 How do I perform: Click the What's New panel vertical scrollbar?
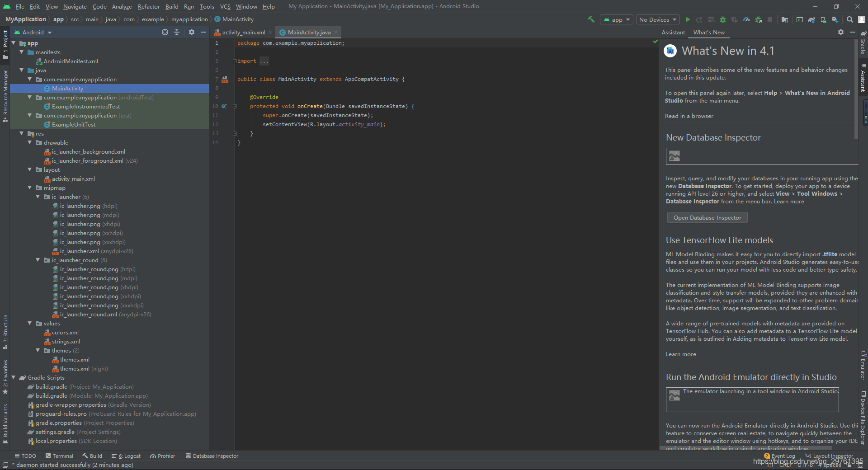point(856,89)
